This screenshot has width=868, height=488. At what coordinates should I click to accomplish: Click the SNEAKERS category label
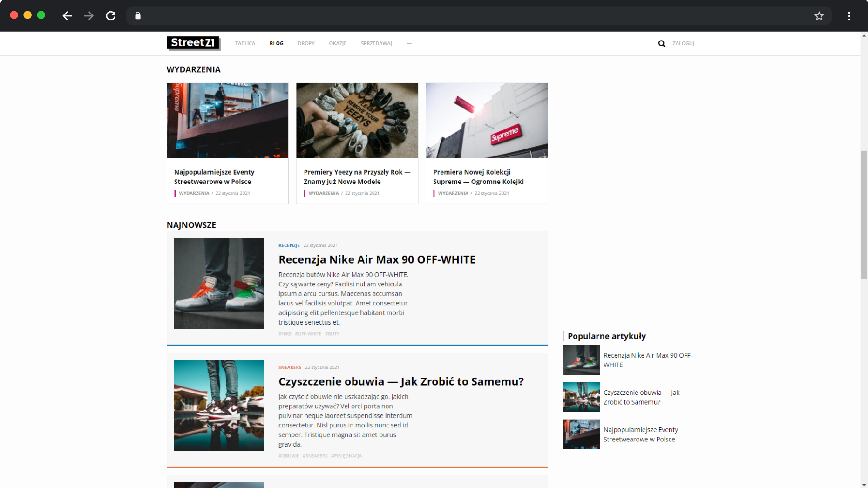[290, 367]
